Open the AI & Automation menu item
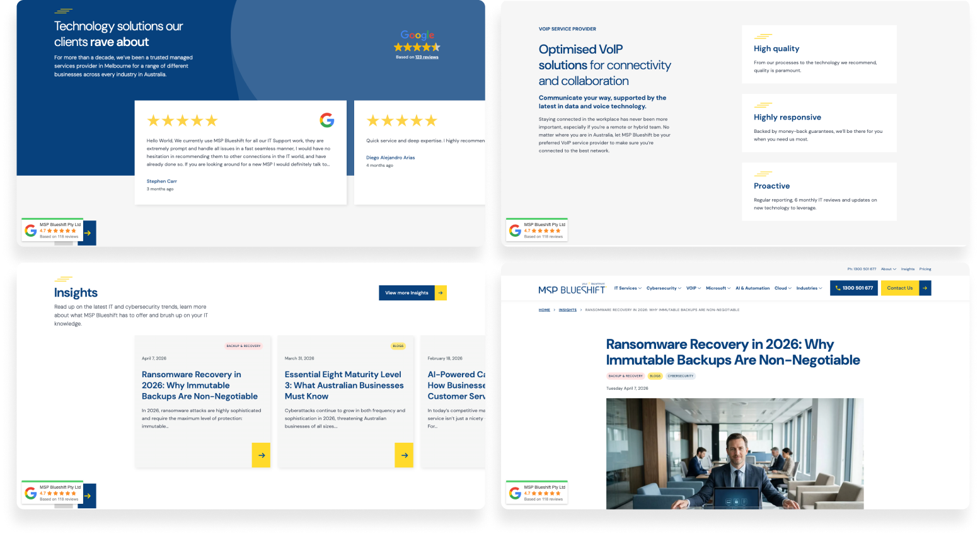 click(752, 288)
